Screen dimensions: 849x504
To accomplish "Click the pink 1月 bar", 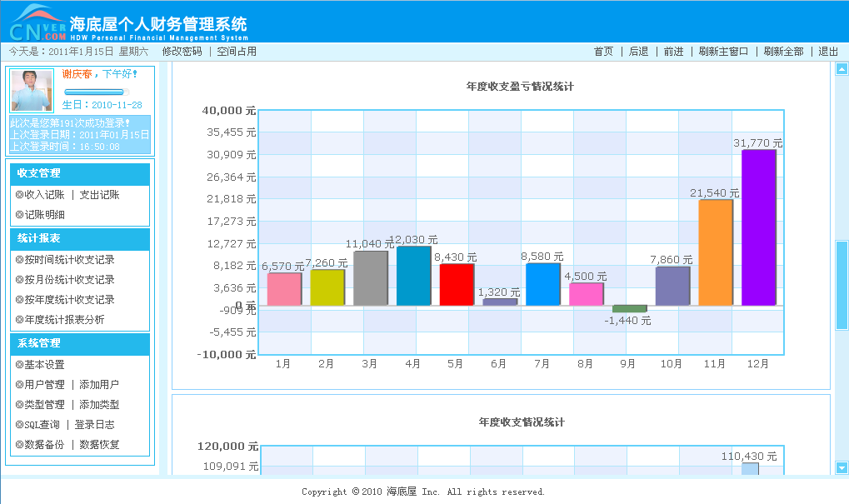I will [x=284, y=290].
